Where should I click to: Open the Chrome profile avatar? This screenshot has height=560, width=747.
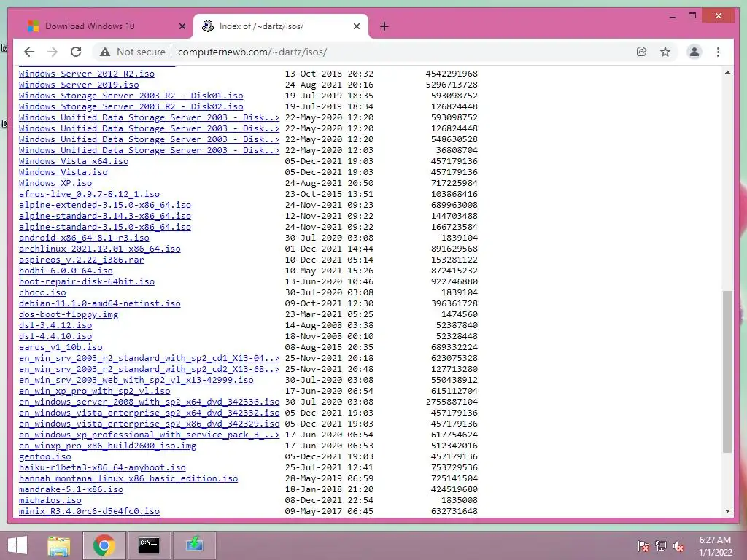(694, 52)
